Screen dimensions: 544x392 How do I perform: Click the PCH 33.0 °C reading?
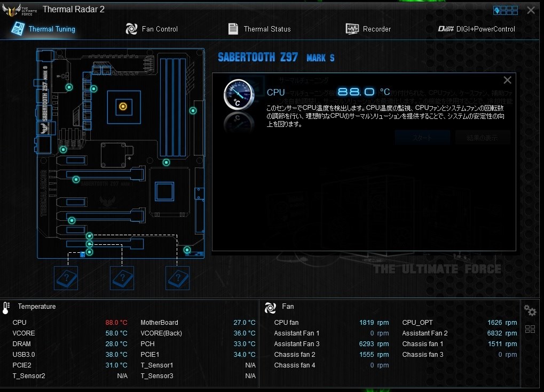click(x=245, y=344)
